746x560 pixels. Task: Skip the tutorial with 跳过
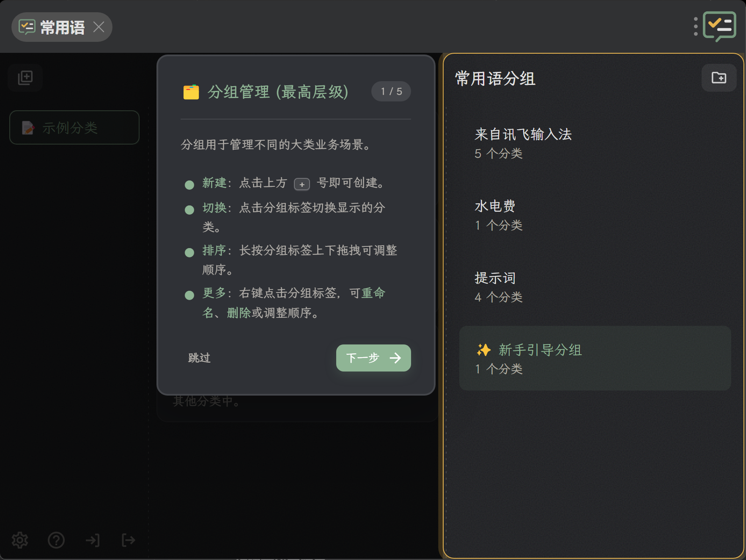coord(199,358)
